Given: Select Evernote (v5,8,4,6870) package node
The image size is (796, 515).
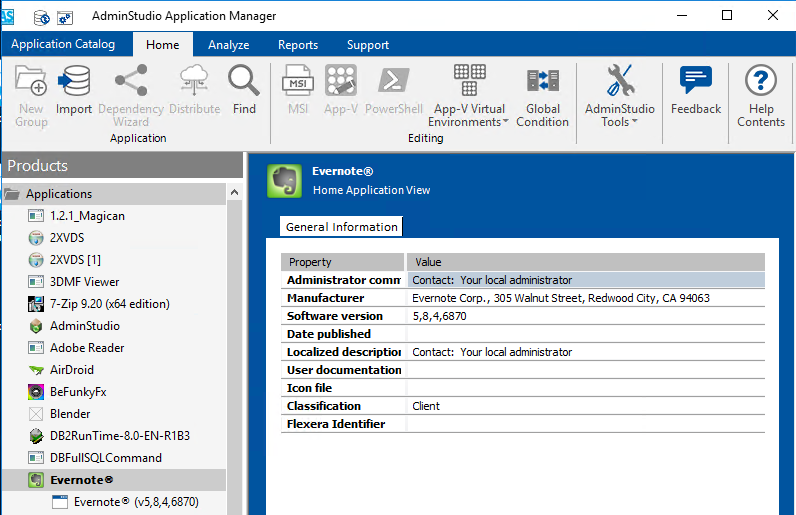Looking at the screenshot, I should pos(136,502).
